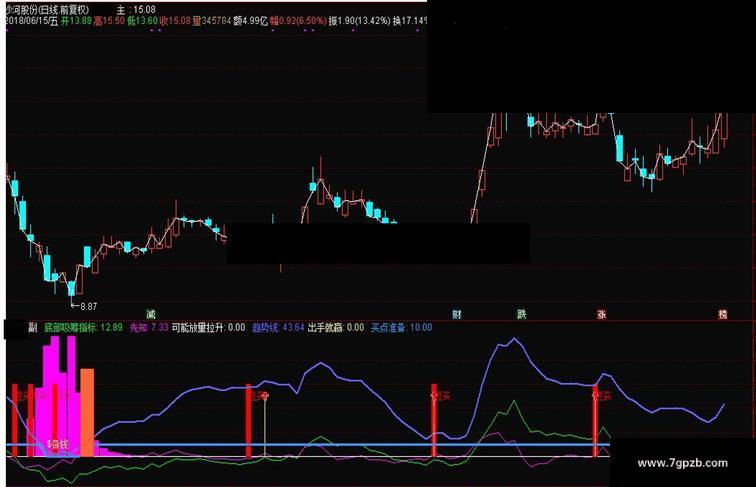Click the change 幅0.92(6.50%)
This screenshot has height=487, width=756.
(x=298, y=21)
